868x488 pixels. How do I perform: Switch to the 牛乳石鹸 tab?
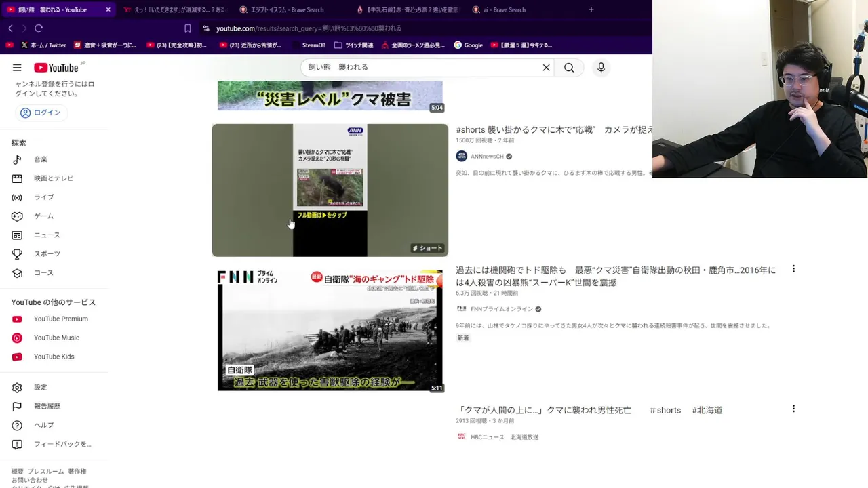408,9
